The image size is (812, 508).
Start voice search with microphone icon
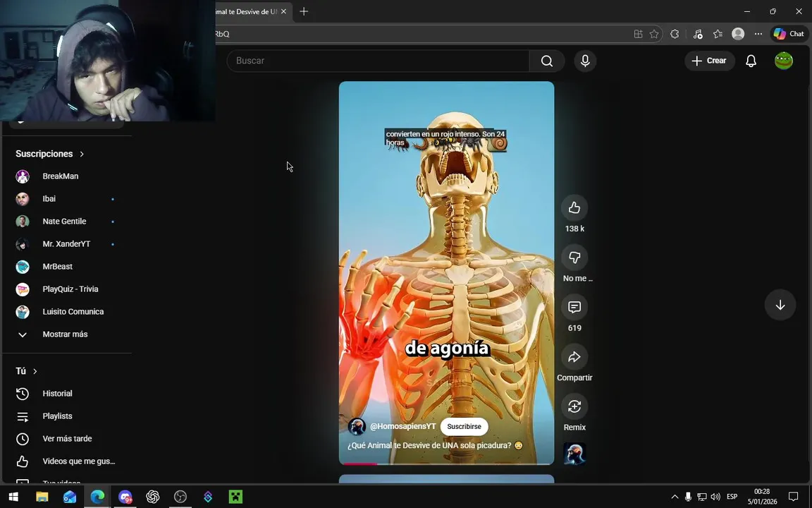pos(585,61)
